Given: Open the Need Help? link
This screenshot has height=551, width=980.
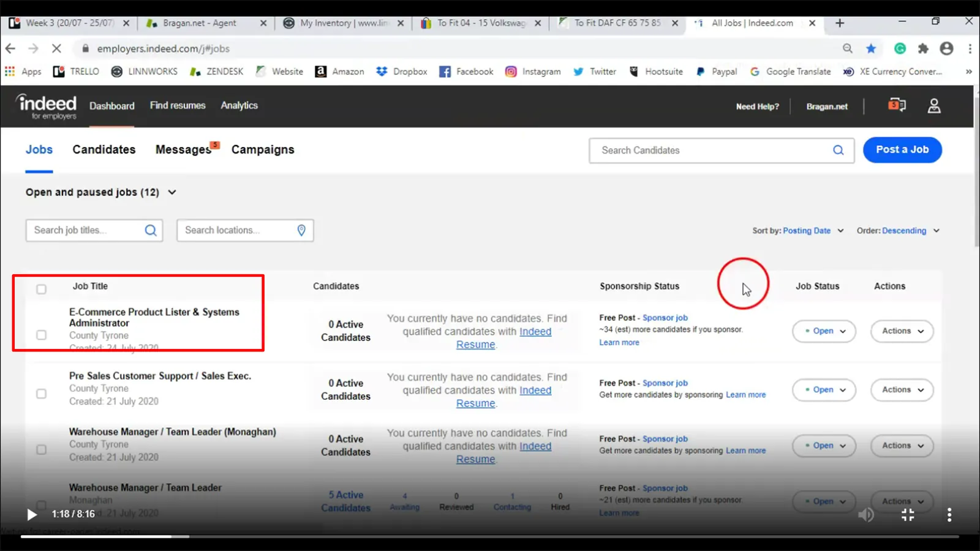Looking at the screenshot, I should coord(757,107).
